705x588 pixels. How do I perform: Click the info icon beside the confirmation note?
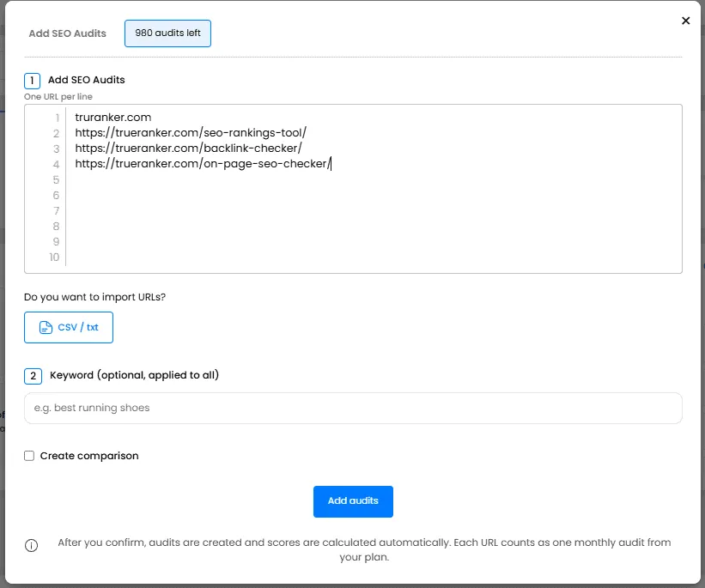(31, 545)
